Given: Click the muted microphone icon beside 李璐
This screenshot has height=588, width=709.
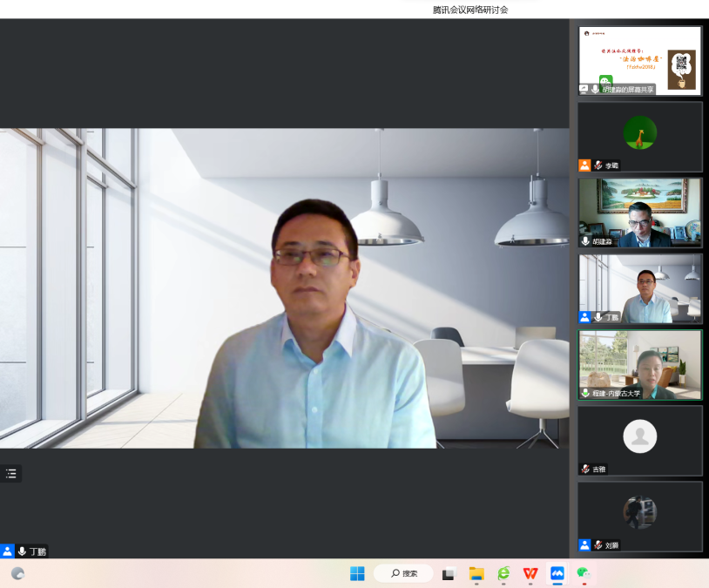Looking at the screenshot, I should pyautogui.click(x=598, y=166).
